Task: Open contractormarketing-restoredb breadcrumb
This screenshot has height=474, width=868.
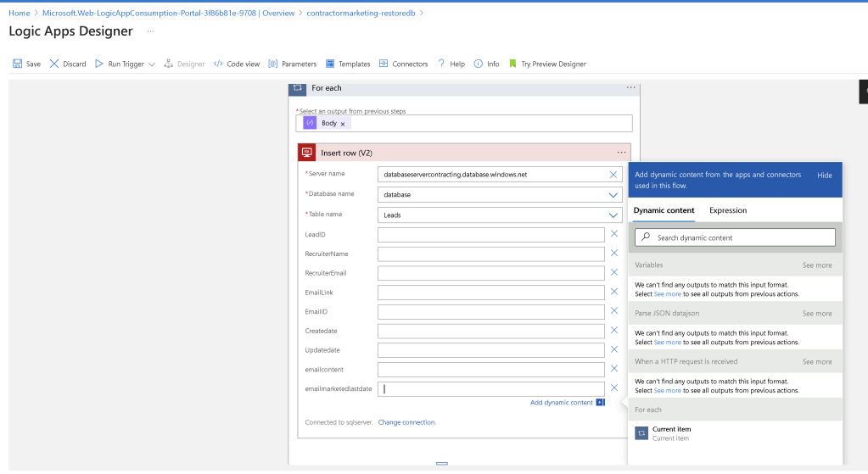Action: tap(361, 13)
